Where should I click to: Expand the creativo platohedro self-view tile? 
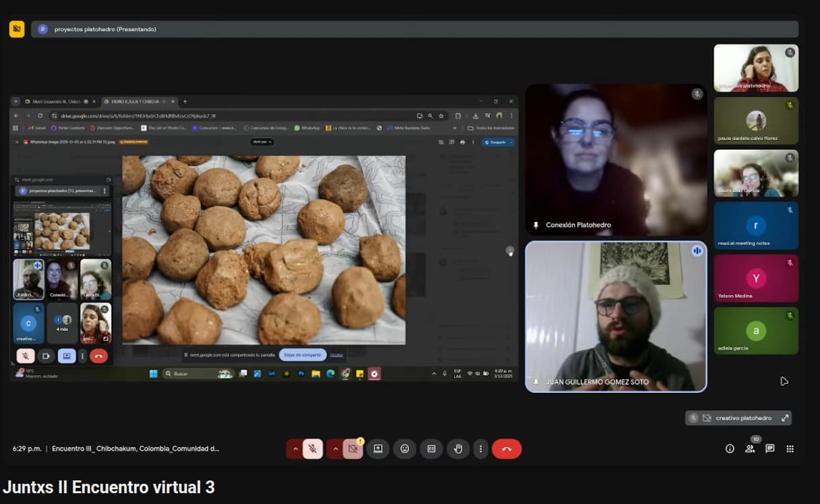[x=785, y=418]
